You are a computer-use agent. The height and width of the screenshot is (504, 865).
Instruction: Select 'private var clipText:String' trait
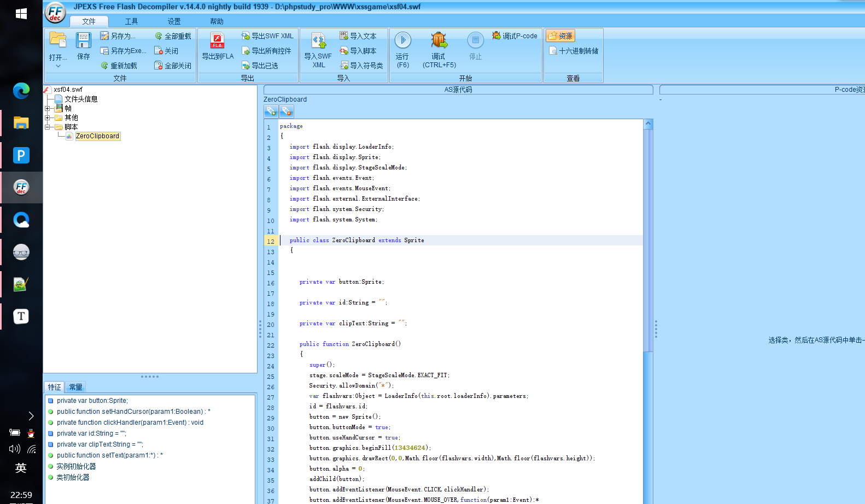[100, 444]
